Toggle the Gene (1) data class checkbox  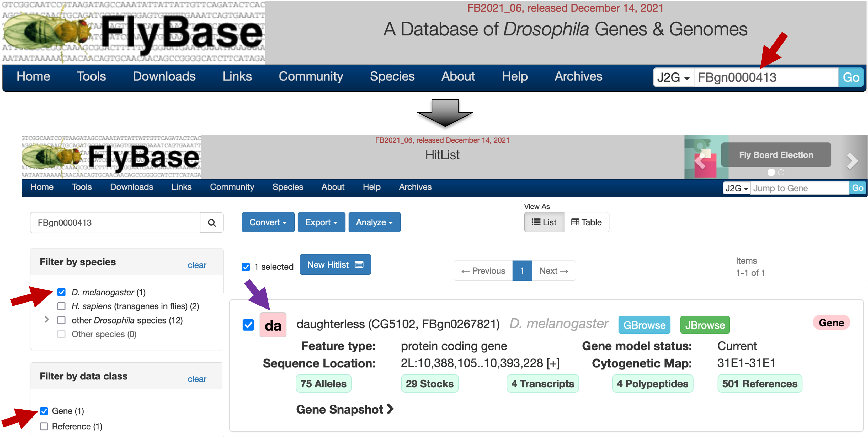44,411
